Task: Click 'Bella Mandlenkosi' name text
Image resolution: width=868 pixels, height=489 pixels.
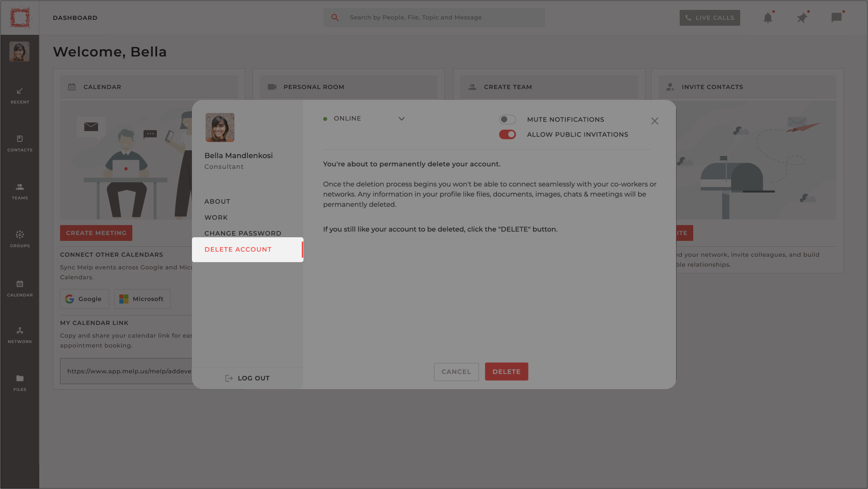Action: click(x=238, y=155)
